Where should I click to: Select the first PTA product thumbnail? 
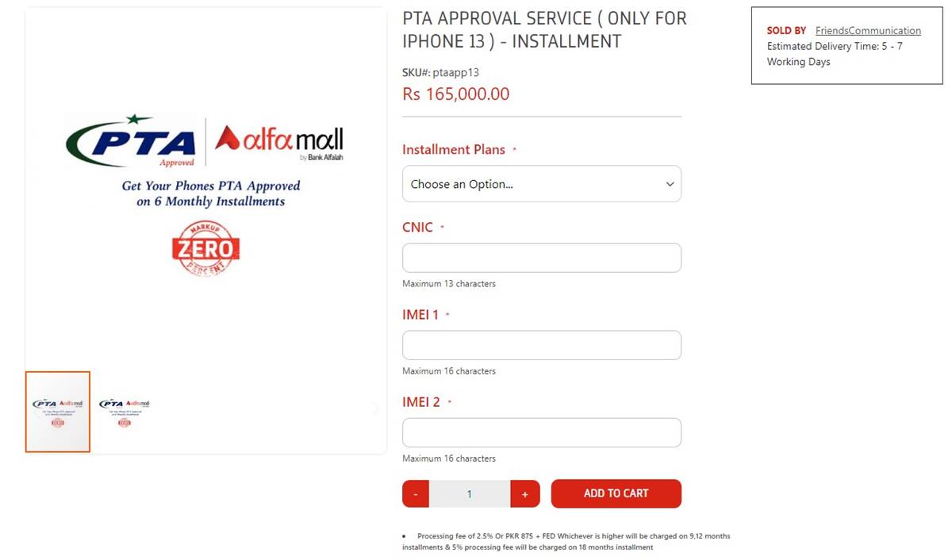(x=57, y=412)
